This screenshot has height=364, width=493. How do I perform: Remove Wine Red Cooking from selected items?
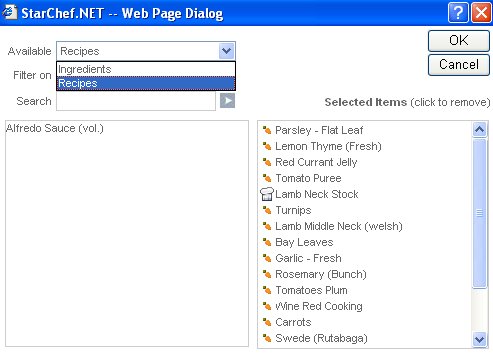coord(319,306)
